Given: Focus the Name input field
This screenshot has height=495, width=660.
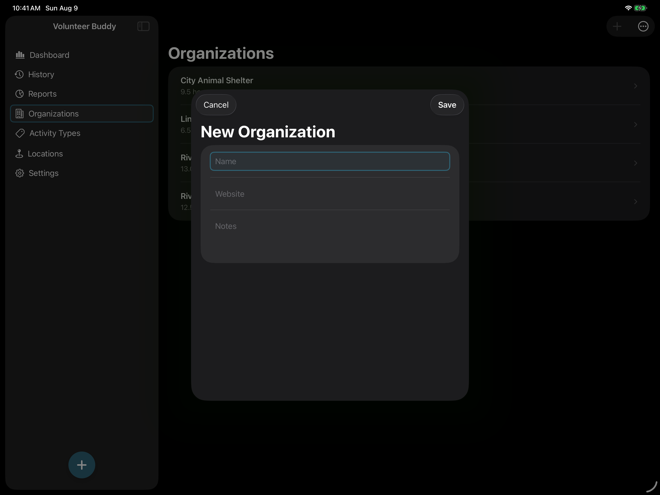Looking at the screenshot, I should [x=330, y=161].
